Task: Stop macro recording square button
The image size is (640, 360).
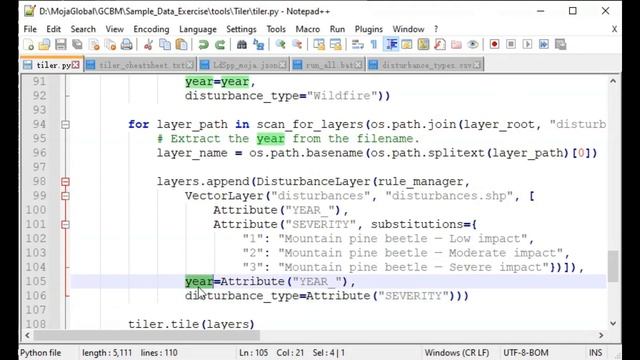Action: point(511,44)
